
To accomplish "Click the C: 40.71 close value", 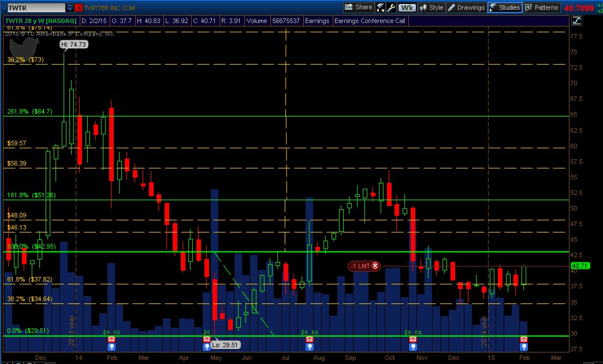I will (x=204, y=21).
